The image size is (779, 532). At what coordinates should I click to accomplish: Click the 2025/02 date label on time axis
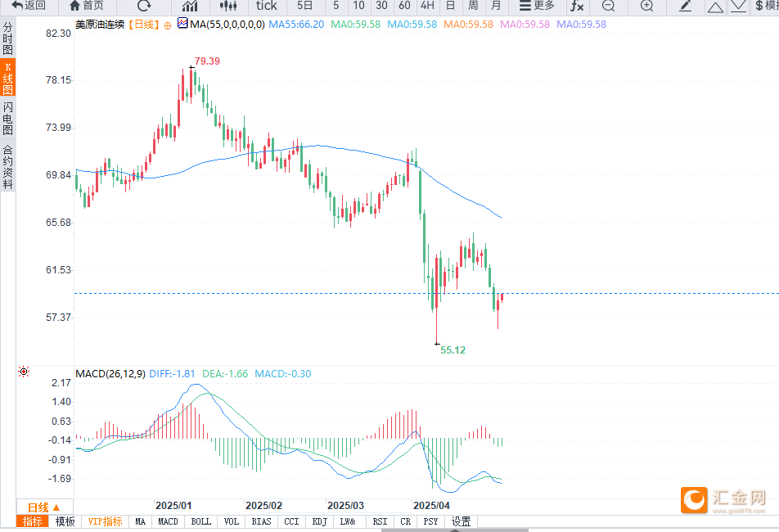[x=263, y=505]
